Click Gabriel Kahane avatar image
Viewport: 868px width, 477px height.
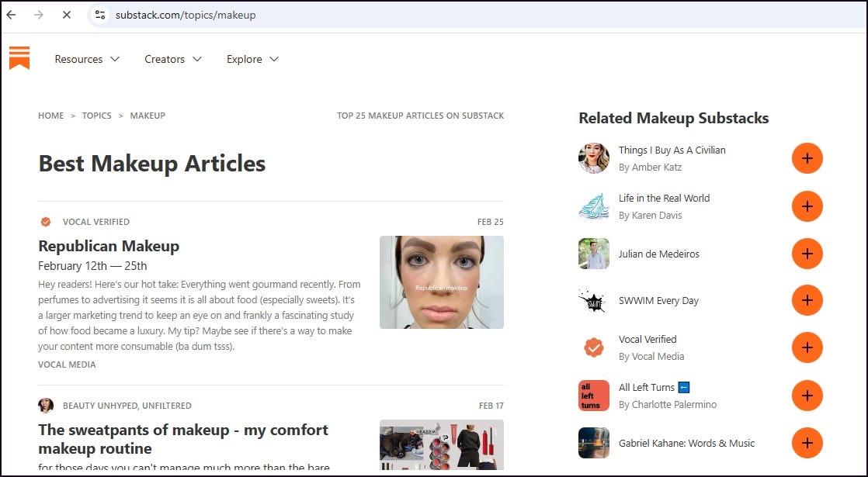[x=594, y=443]
